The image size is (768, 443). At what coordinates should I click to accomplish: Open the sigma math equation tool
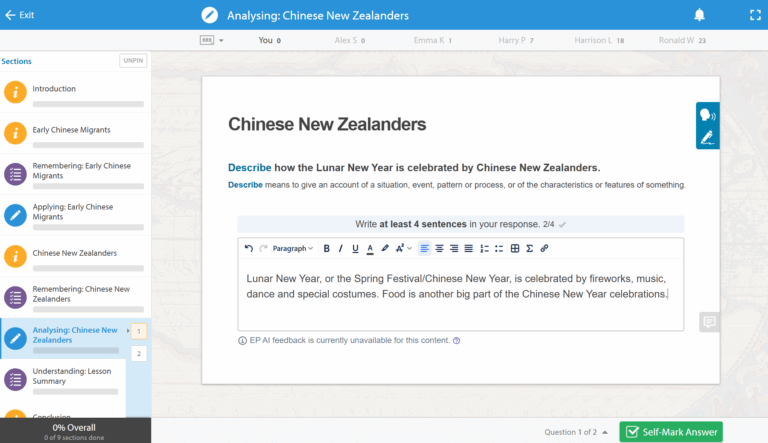point(529,248)
